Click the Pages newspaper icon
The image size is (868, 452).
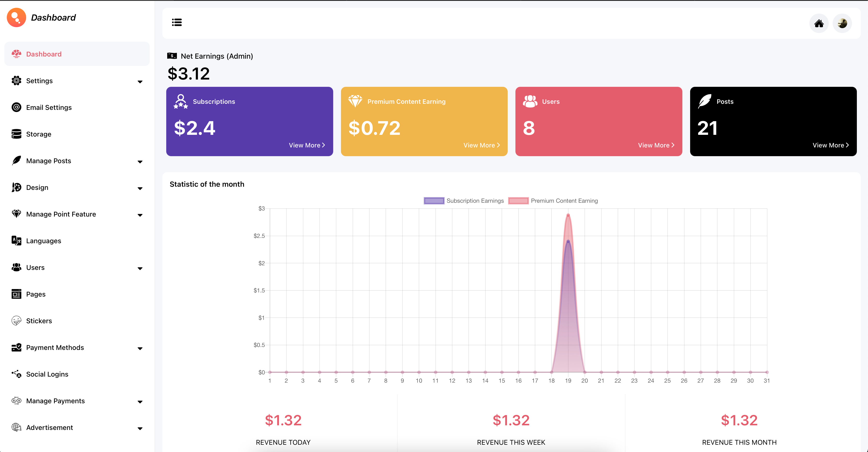click(x=16, y=294)
